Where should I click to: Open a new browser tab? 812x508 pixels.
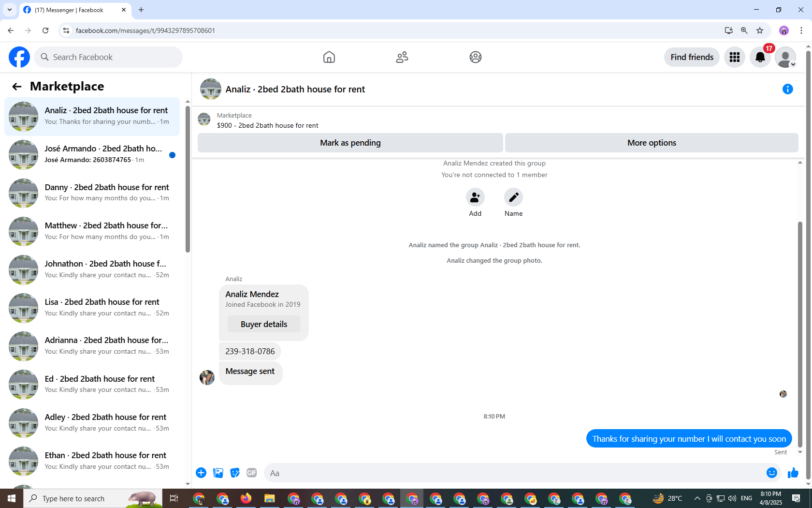click(141, 10)
